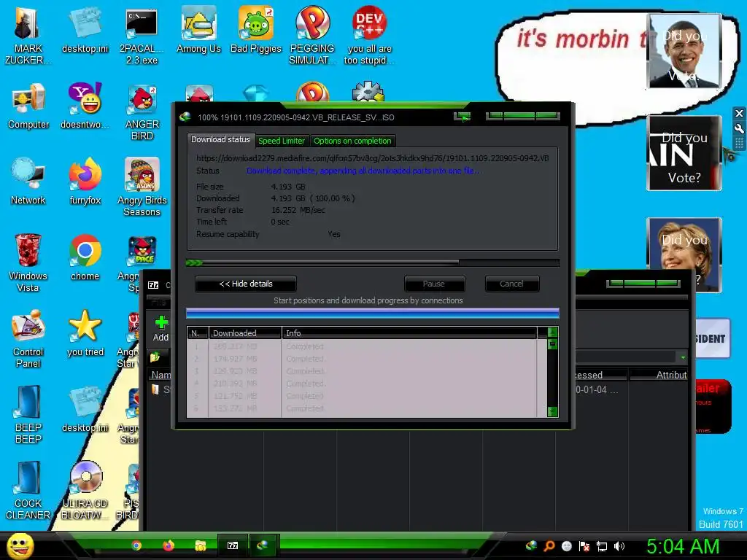747x560 pixels.
Task: Launch the ANGER BIRD desktop shortcut
Action: [142, 112]
